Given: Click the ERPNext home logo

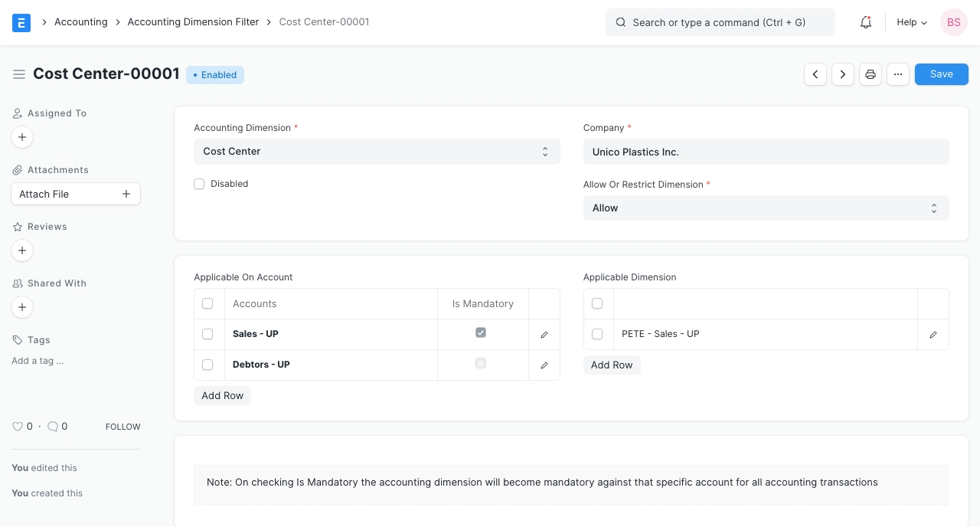Looking at the screenshot, I should (x=21, y=22).
